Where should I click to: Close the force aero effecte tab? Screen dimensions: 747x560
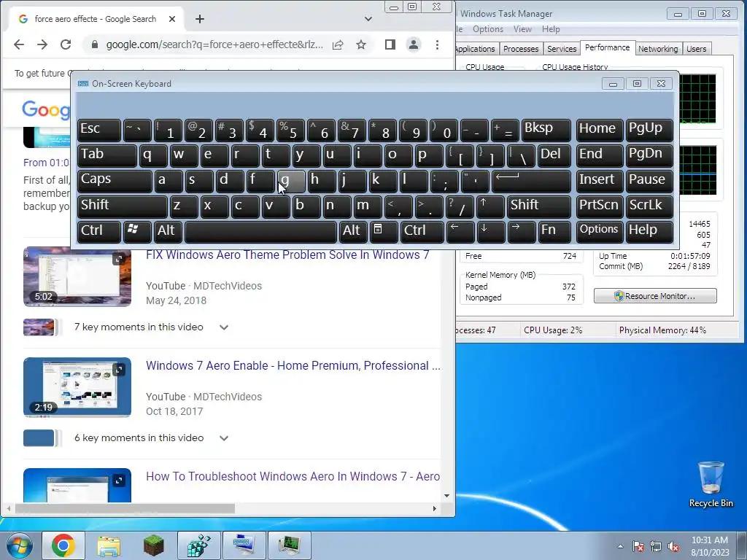click(172, 19)
